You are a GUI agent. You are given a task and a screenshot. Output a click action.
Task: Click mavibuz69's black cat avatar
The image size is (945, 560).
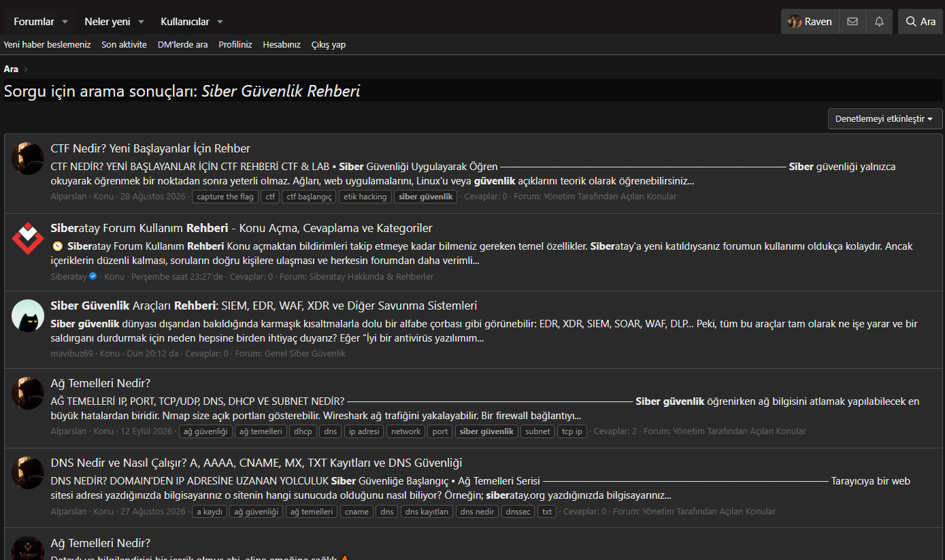(28, 316)
